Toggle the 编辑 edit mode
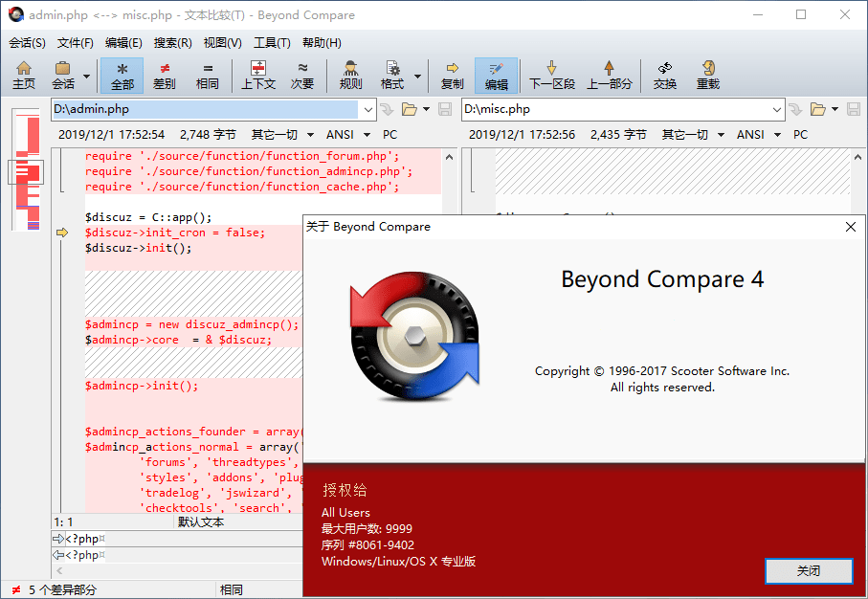 496,76
